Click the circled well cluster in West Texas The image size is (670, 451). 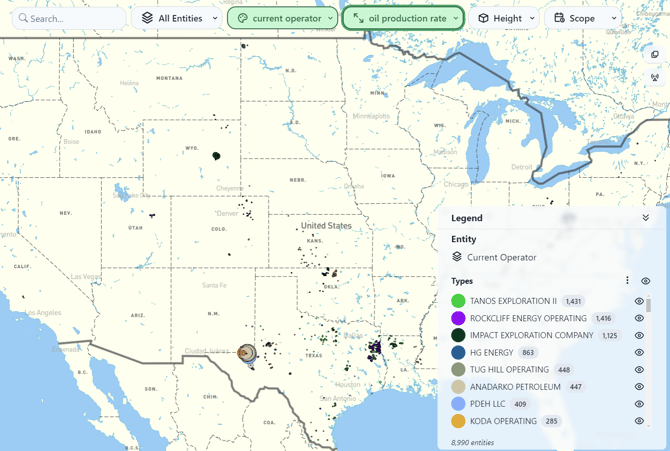coord(246,353)
